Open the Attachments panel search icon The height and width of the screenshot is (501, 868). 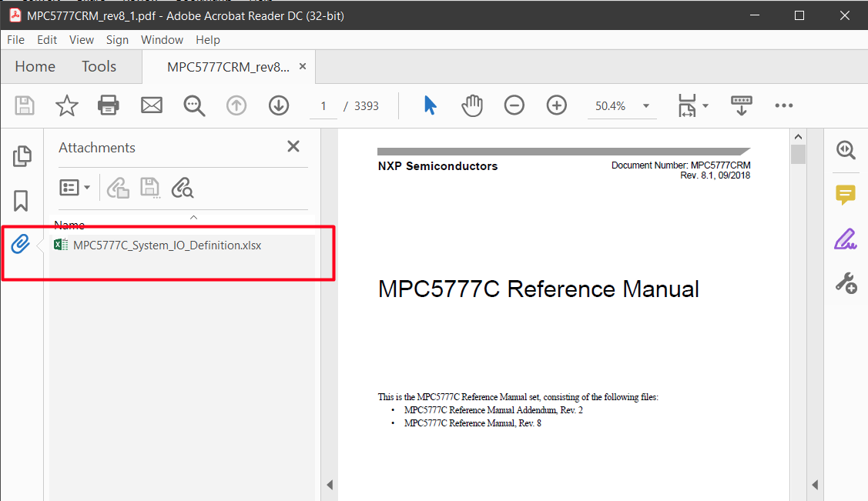coord(183,187)
